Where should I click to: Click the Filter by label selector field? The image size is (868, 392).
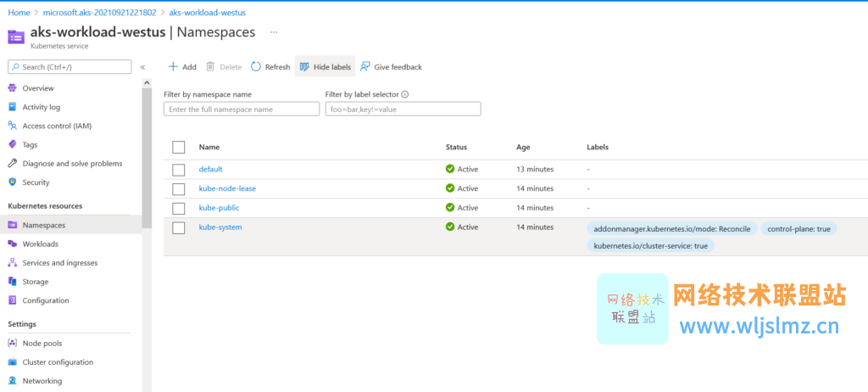(403, 109)
